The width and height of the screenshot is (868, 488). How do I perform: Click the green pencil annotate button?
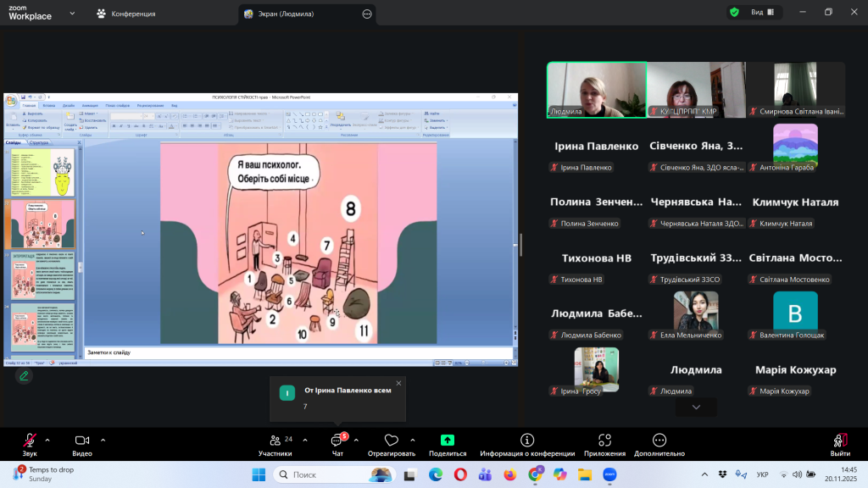24,375
